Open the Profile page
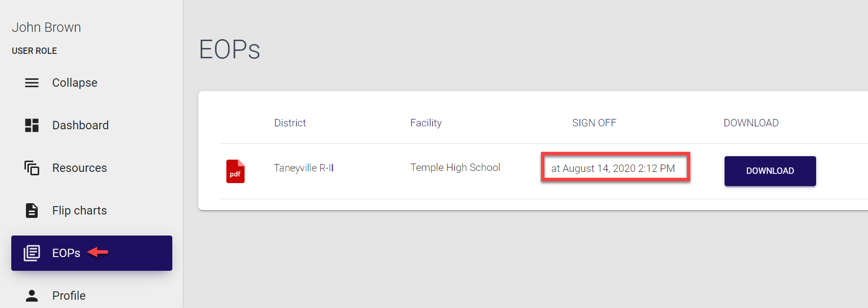The height and width of the screenshot is (308, 868). coord(69,296)
